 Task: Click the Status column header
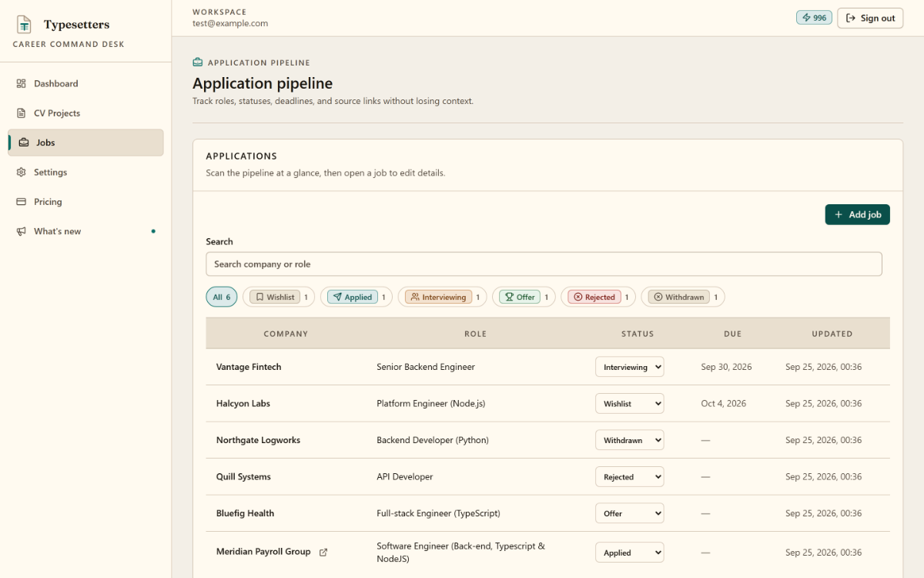[638, 334]
